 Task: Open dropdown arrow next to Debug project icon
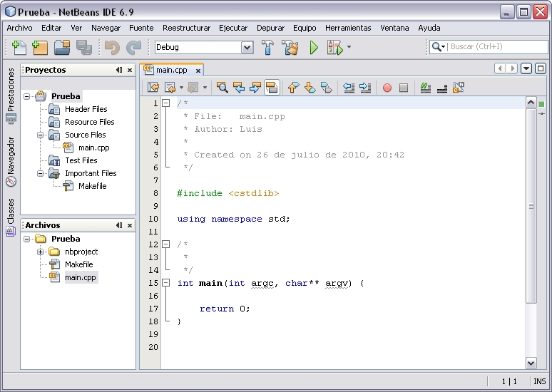tap(349, 47)
